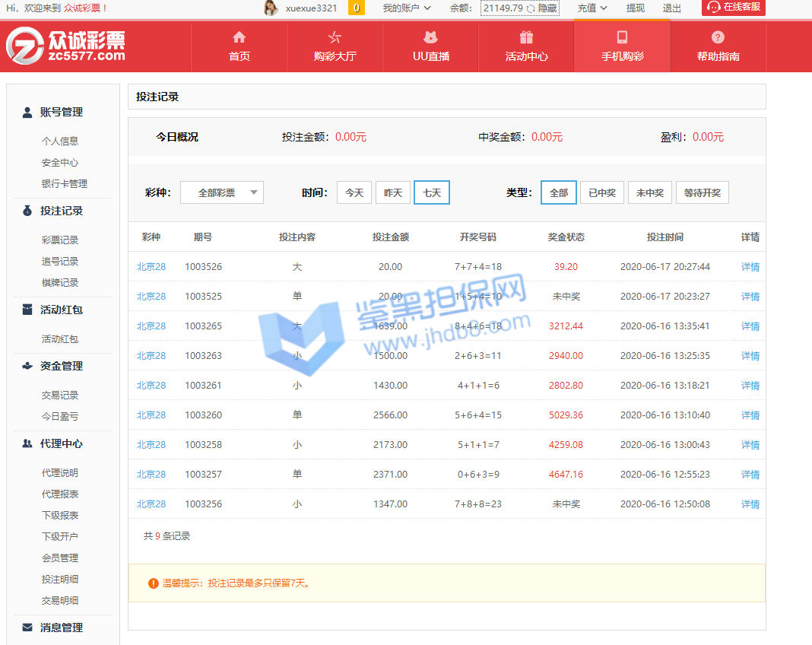Filter records by 已中奖 type

coord(602,193)
